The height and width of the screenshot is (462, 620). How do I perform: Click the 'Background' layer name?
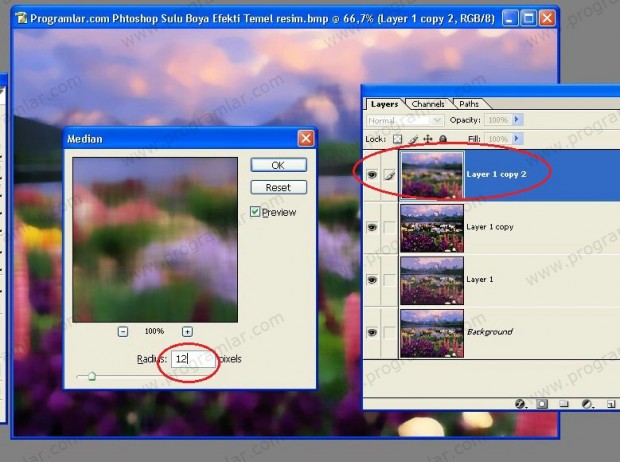pyautogui.click(x=490, y=332)
